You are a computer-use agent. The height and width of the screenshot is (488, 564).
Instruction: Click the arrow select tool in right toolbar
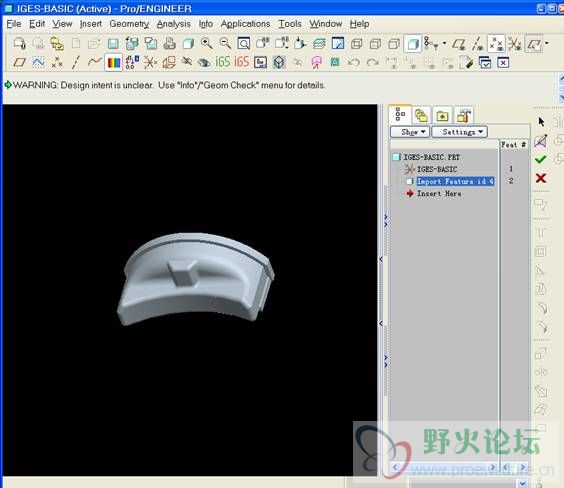pos(541,122)
